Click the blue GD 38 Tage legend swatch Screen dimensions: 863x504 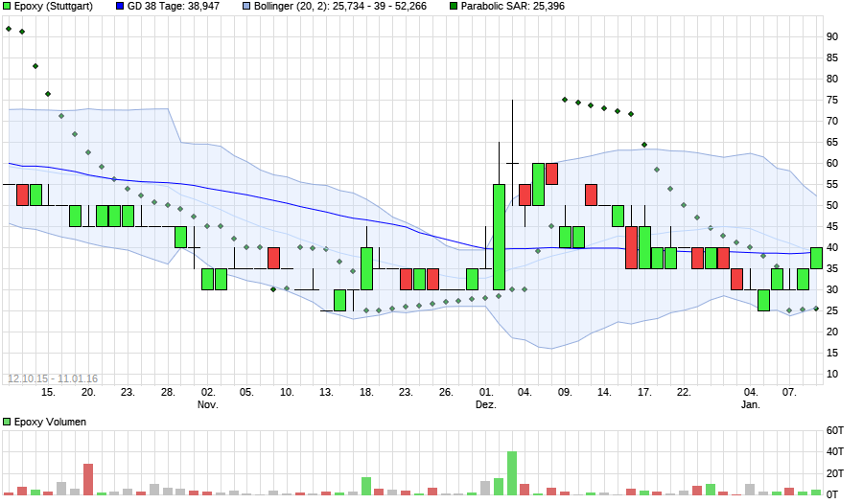click(x=120, y=7)
